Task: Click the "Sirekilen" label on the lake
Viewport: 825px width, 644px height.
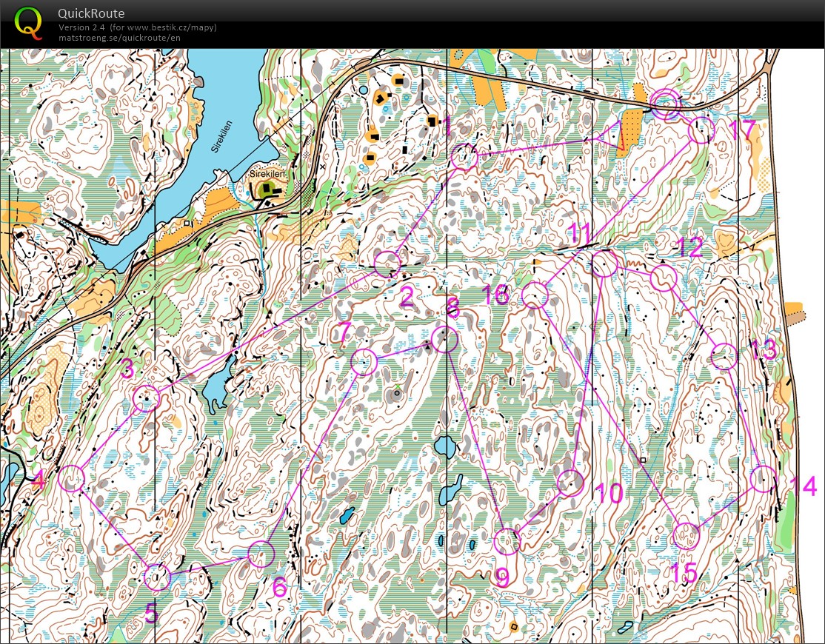Action: click(221, 138)
